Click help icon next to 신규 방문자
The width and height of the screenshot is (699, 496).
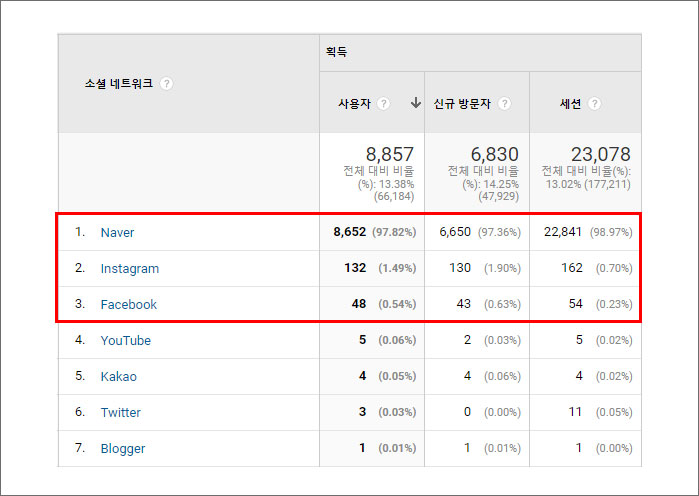[505, 104]
